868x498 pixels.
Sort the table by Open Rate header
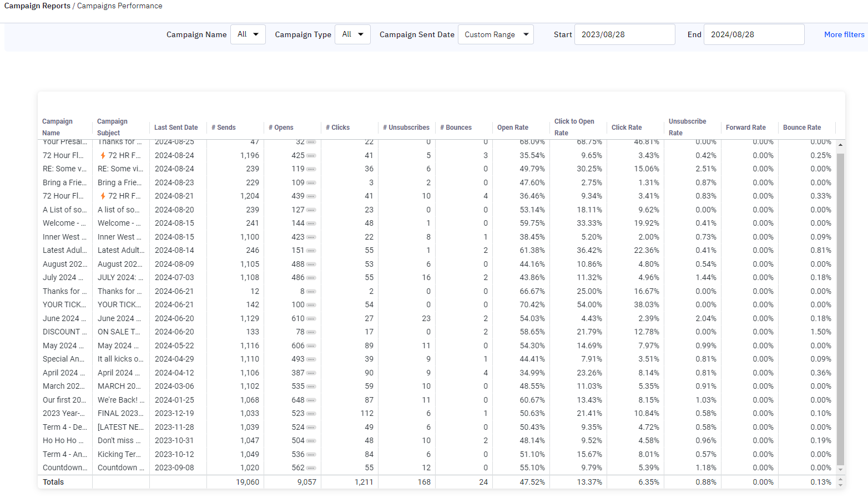coord(512,128)
